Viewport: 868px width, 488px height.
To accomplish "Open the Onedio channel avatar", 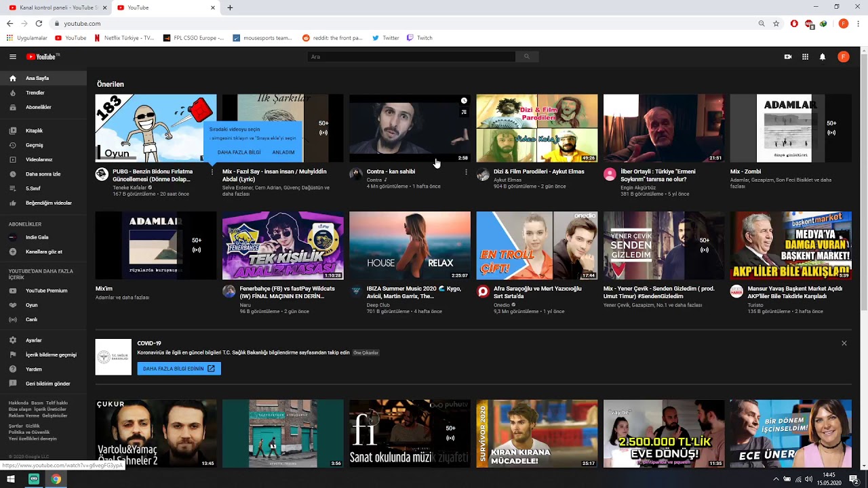I will [x=483, y=291].
